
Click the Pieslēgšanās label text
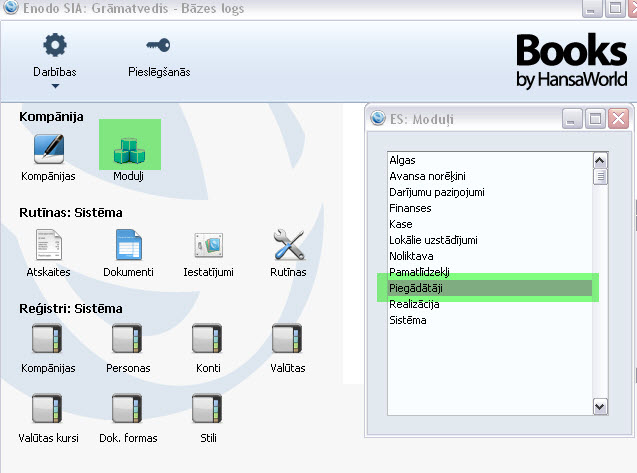159,72
